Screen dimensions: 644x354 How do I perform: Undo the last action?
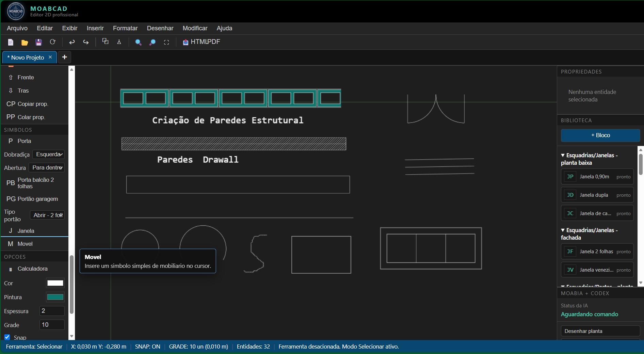[72, 42]
